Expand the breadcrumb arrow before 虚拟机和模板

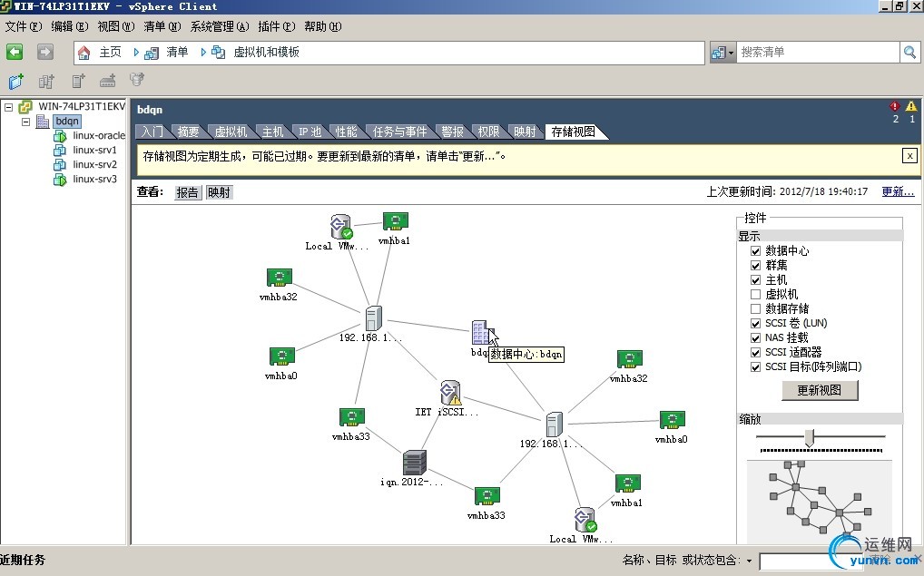[203, 53]
